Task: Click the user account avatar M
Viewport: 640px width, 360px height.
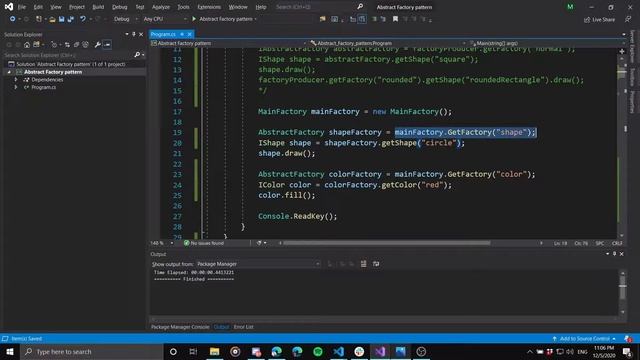Action: [x=570, y=7]
